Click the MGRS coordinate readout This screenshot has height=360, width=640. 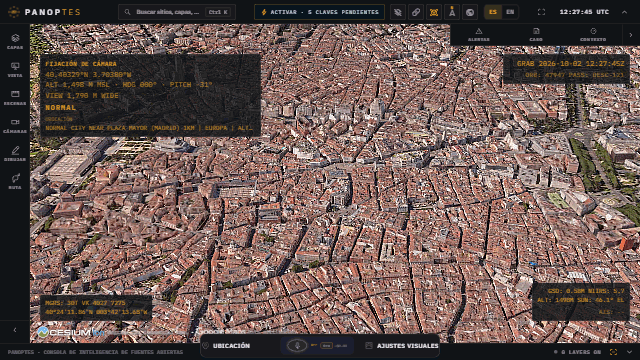click(85, 303)
